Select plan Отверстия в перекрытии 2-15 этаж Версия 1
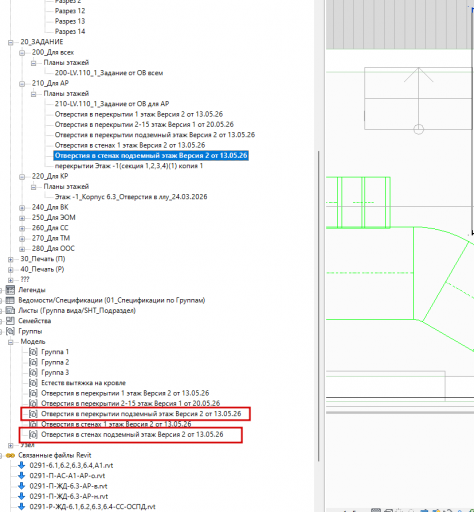The width and height of the screenshot is (474, 512). click(144, 125)
